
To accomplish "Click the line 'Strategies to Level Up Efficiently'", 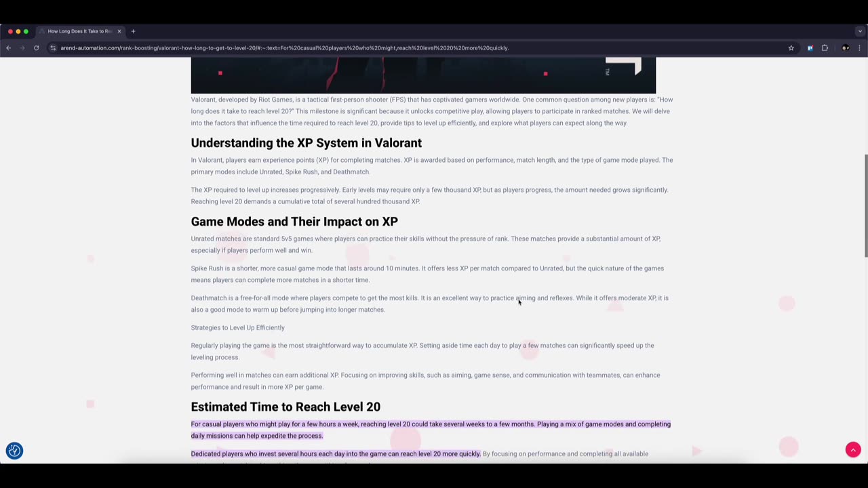I will (238, 327).
